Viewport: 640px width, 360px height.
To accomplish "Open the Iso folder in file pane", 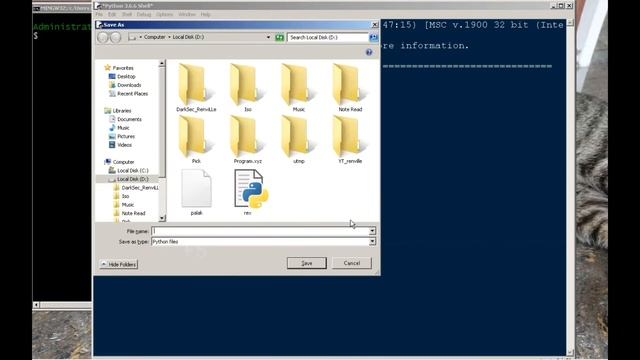I will tap(247, 88).
